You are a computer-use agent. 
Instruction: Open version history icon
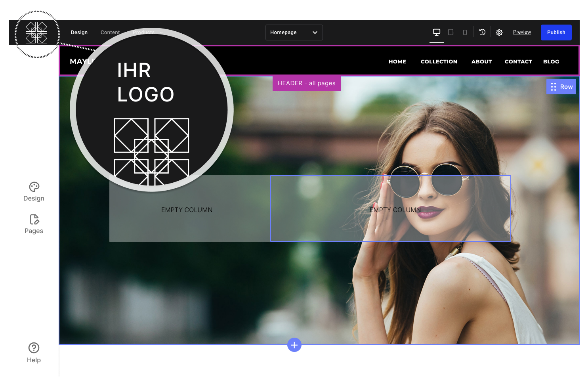tap(482, 32)
